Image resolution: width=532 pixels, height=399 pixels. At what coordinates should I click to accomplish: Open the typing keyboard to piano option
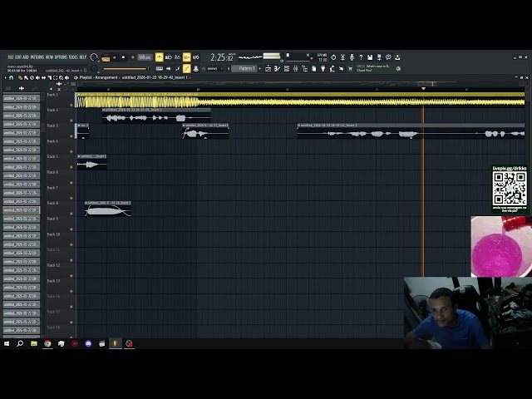159,68
